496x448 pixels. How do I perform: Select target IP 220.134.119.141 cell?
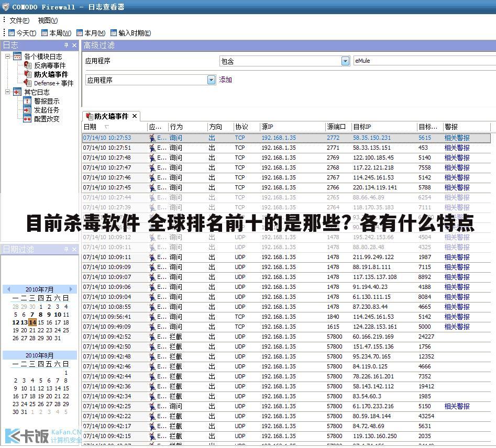coord(375,187)
